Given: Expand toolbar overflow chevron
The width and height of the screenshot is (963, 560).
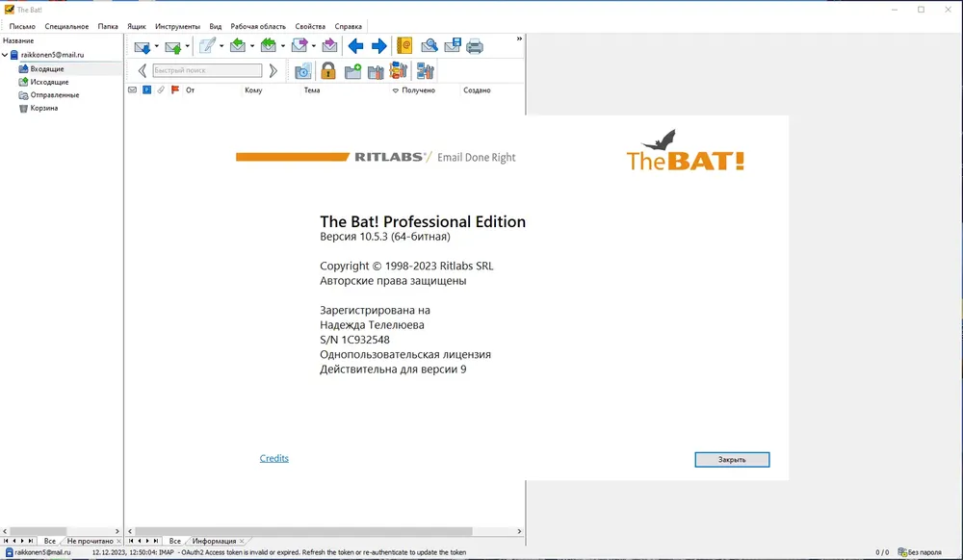Looking at the screenshot, I should [519, 38].
